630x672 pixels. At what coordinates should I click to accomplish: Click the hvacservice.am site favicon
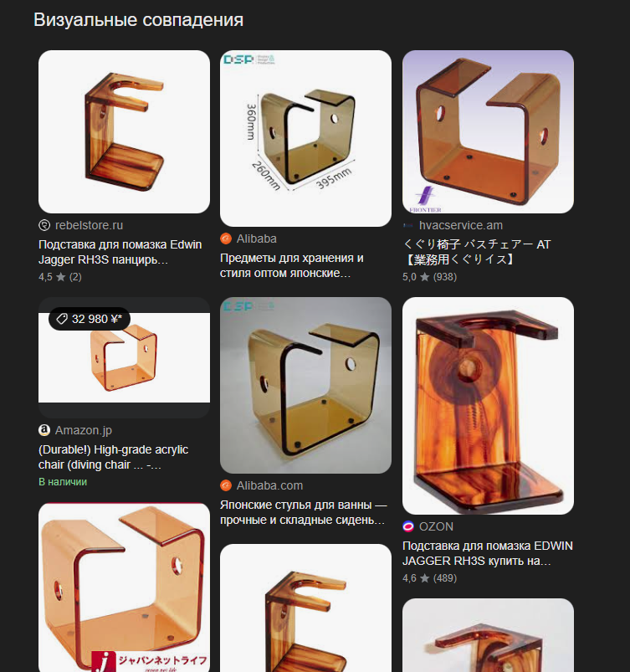pyautogui.click(x=408, y=225)
